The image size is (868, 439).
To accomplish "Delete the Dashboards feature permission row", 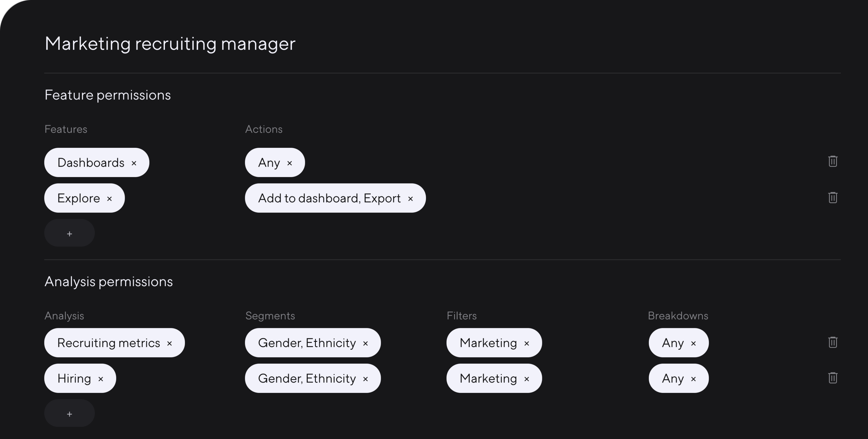I will click(x=832, y=161).
